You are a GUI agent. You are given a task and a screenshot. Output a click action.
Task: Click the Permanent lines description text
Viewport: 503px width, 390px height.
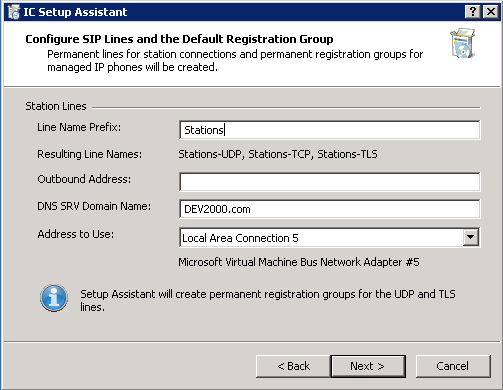pos(235,61)
